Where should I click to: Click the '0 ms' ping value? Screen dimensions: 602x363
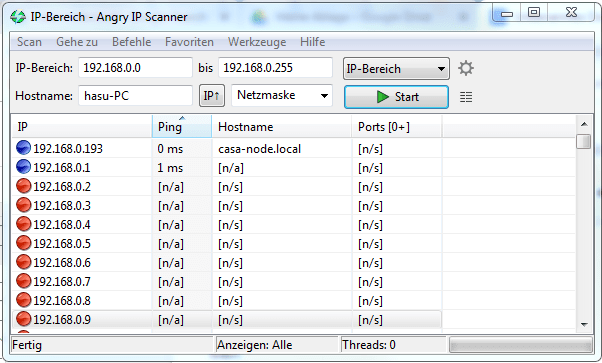point(170,149)
